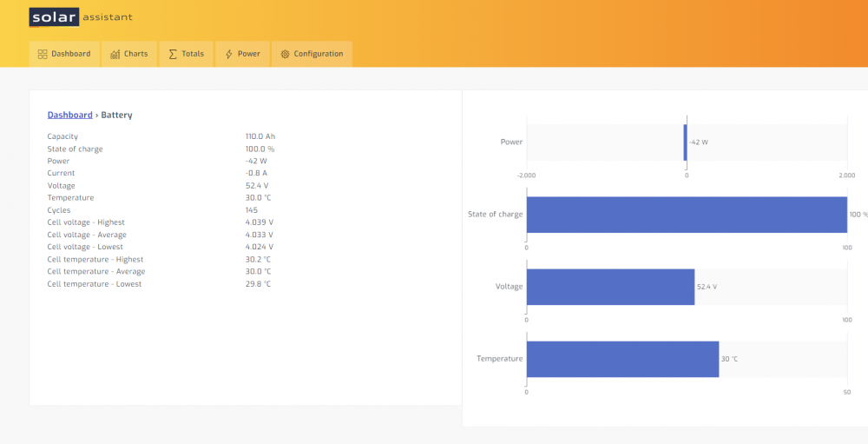
Task: Click Cell temperature - Highest label
Action: coord(95,260)
